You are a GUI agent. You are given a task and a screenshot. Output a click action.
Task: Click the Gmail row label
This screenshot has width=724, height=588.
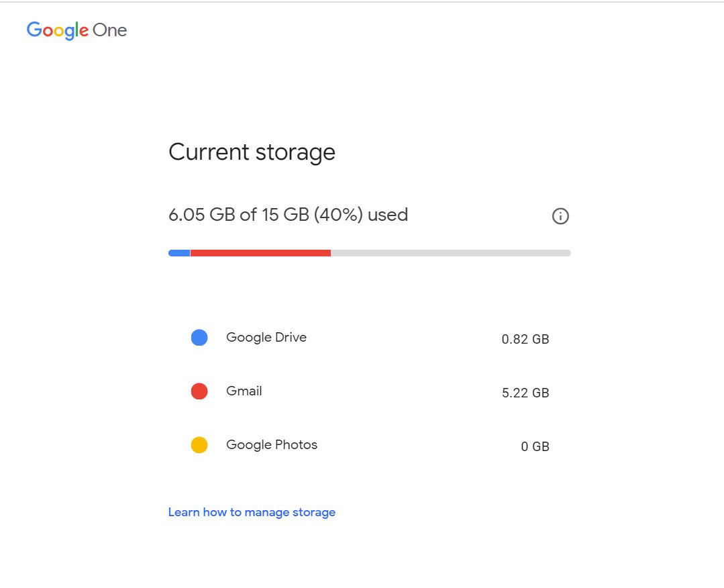tap(244, 391)
